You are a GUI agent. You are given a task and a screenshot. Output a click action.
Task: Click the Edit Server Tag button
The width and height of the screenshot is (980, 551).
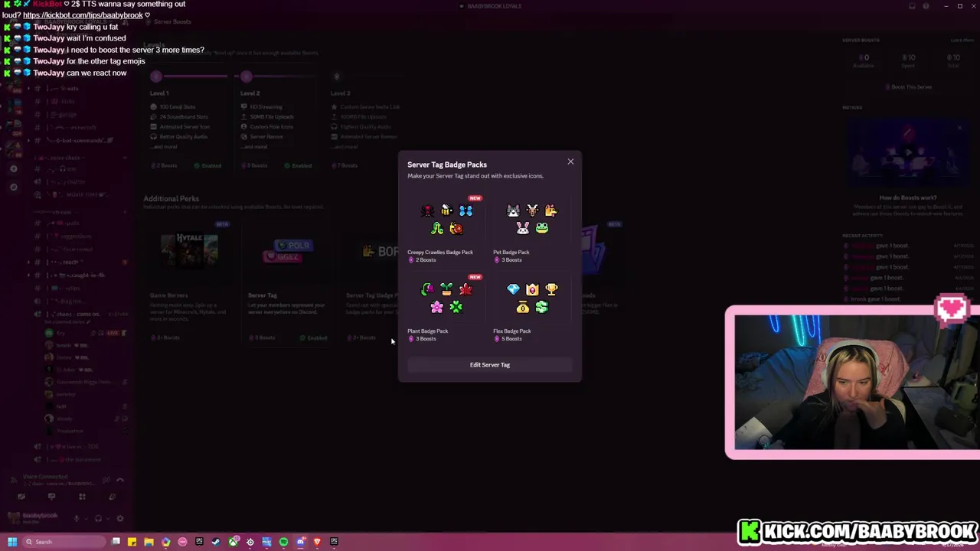click(490, 365)
